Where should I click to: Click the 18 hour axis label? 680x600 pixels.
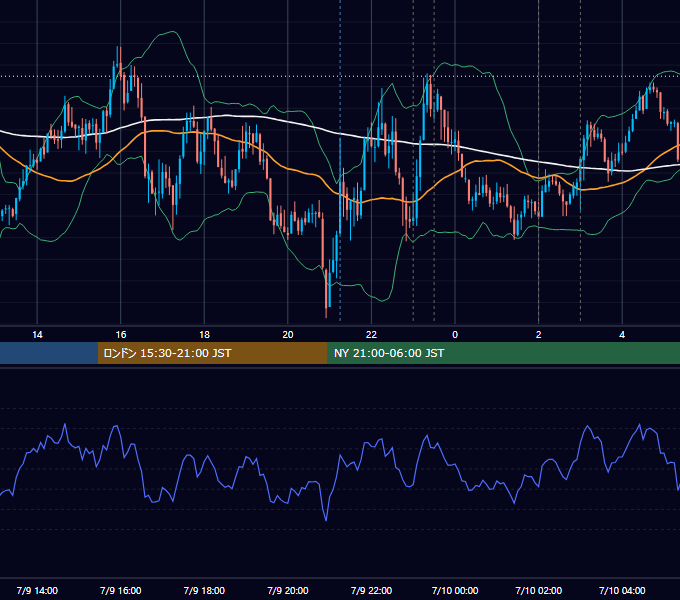[x=204, y=335]
